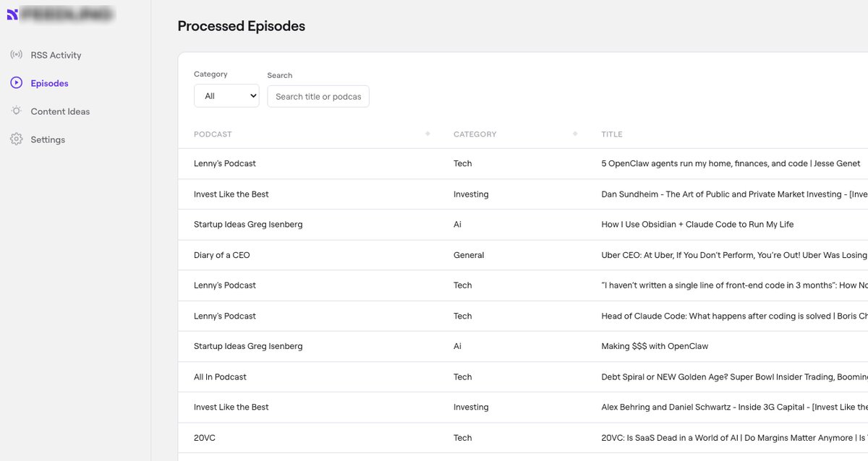Click the Settings gear icon
868x461 pixels.
tap(16, 139)
